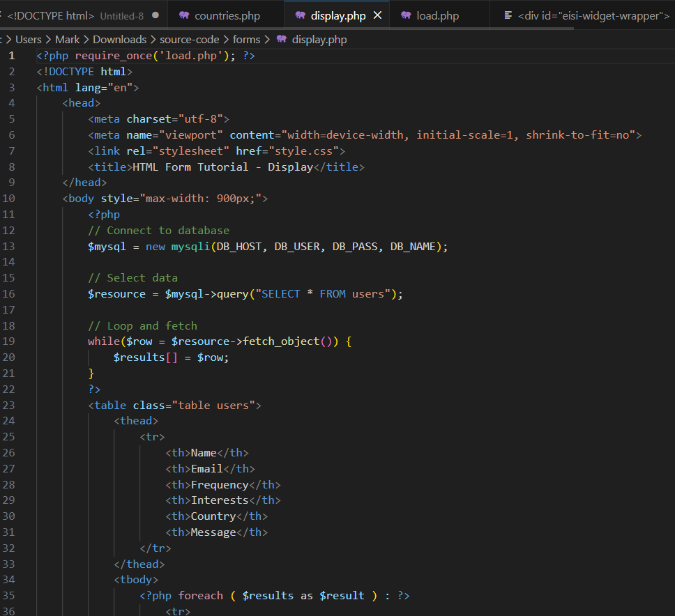Click the $resource variable on line 16
This screenshot has height=616, width=675.
[116, 294]
